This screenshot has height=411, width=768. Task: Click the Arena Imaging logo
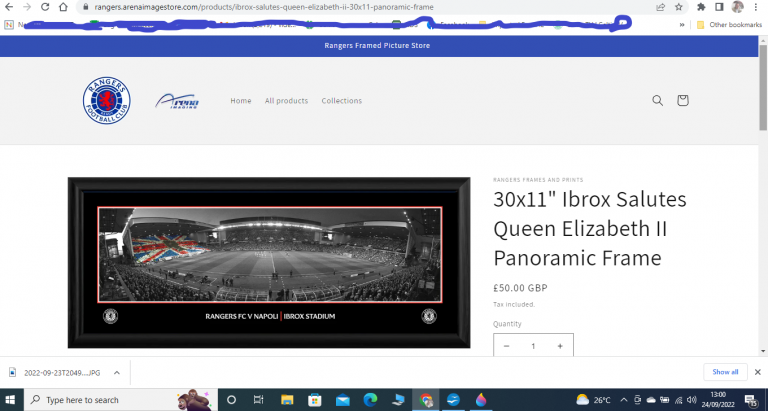pos(177,101)
